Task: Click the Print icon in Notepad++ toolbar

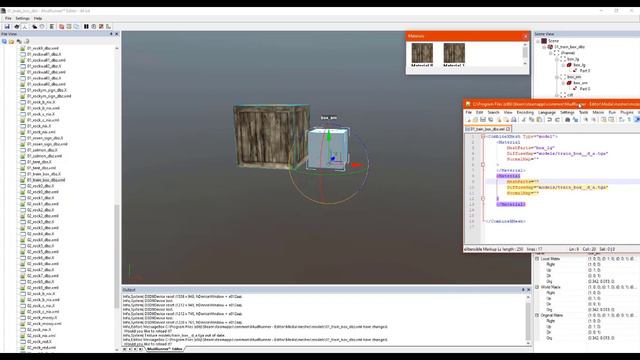Action: click(514, 120)
